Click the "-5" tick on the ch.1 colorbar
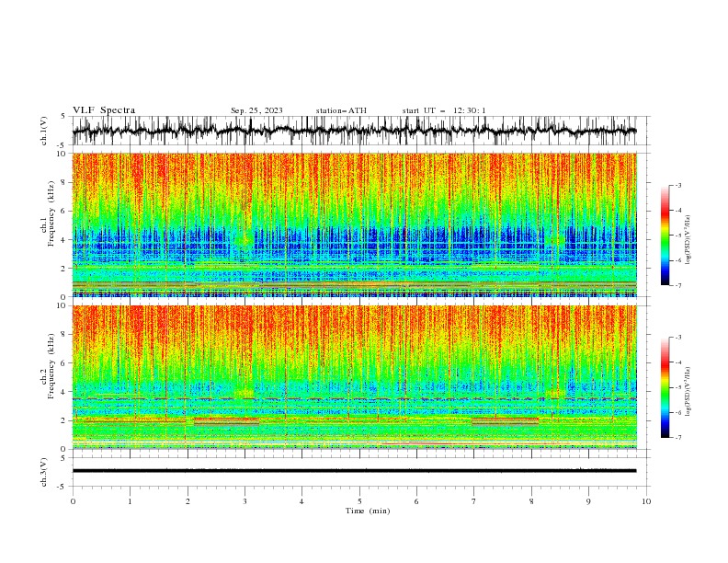This screenshot has width=728, height=563. click(x=678, y=236)
